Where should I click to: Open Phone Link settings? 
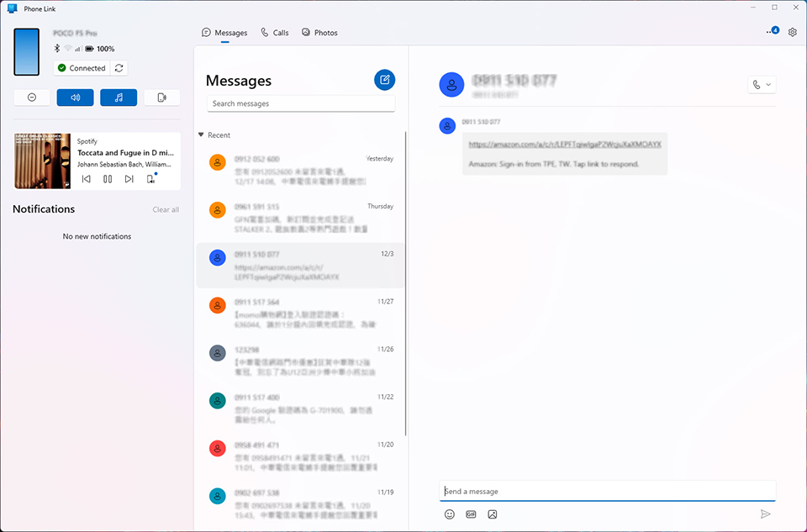(792, 31)
